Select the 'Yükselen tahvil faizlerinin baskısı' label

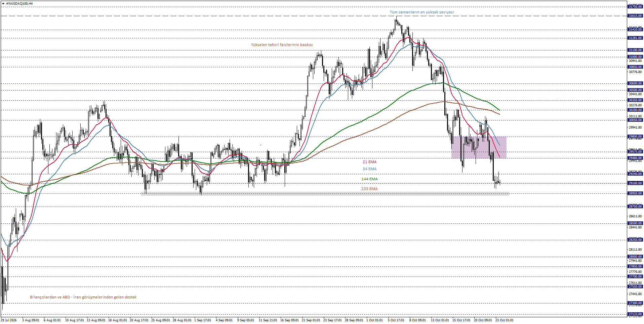[282, 45]
